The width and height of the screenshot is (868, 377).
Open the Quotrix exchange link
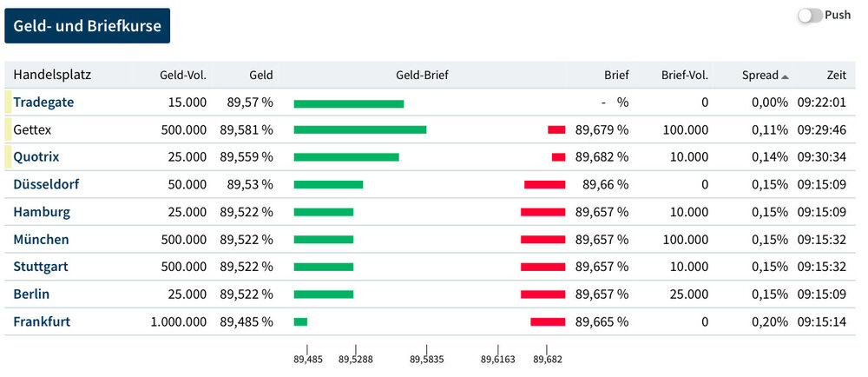(36, 157)
